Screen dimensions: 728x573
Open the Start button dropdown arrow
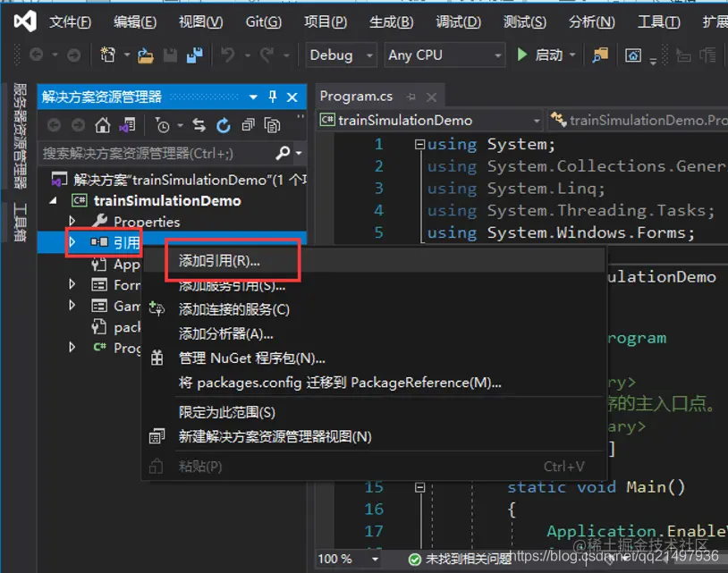pos(572,55)
